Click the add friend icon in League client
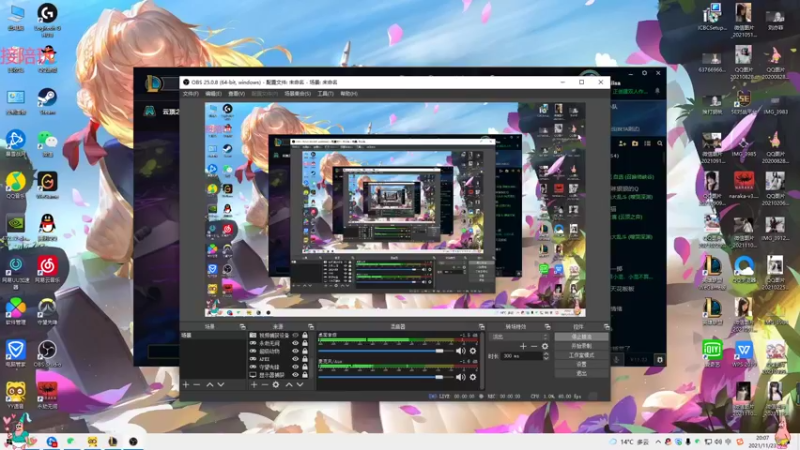The height and width of the screenshot is (450, 800). pyautogui.click(x=622, y=144)
